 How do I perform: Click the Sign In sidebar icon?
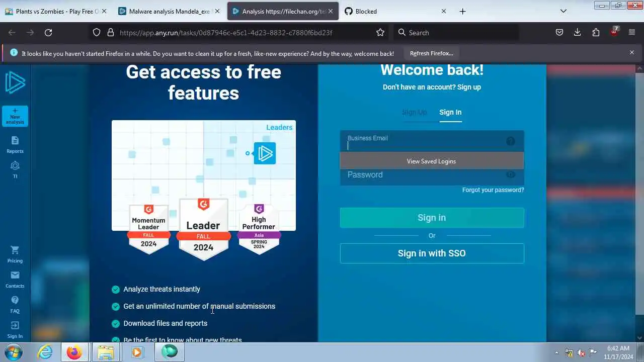pos(15,330)
